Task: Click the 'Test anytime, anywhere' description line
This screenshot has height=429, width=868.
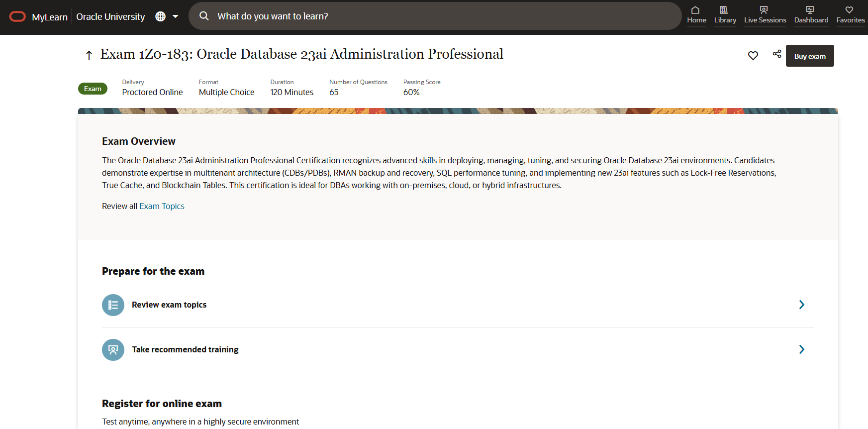Action: click(x=200, y=422)
